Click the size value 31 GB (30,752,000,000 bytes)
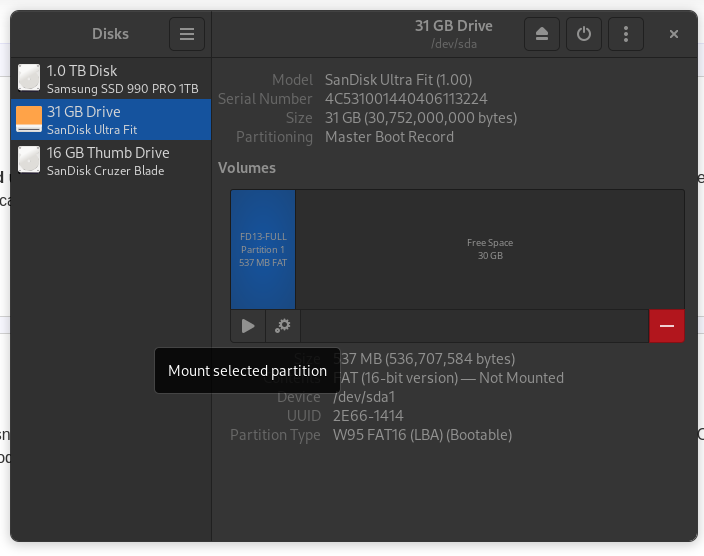 coord(421,118)
